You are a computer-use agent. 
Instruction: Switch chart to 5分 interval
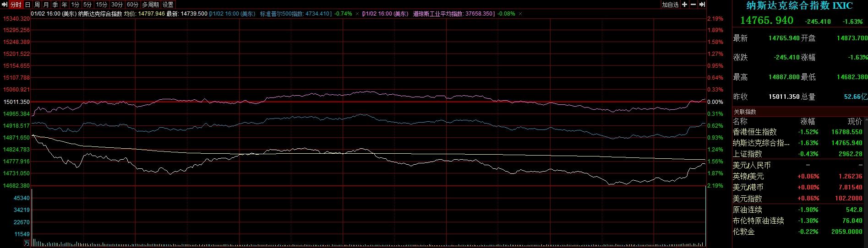(87, 5)
